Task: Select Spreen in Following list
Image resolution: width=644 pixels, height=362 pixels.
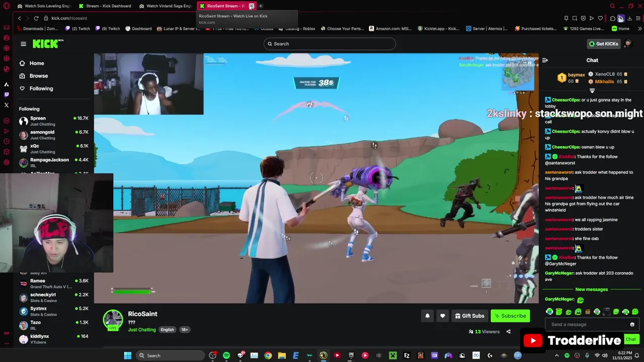Action: coord(54,121)
